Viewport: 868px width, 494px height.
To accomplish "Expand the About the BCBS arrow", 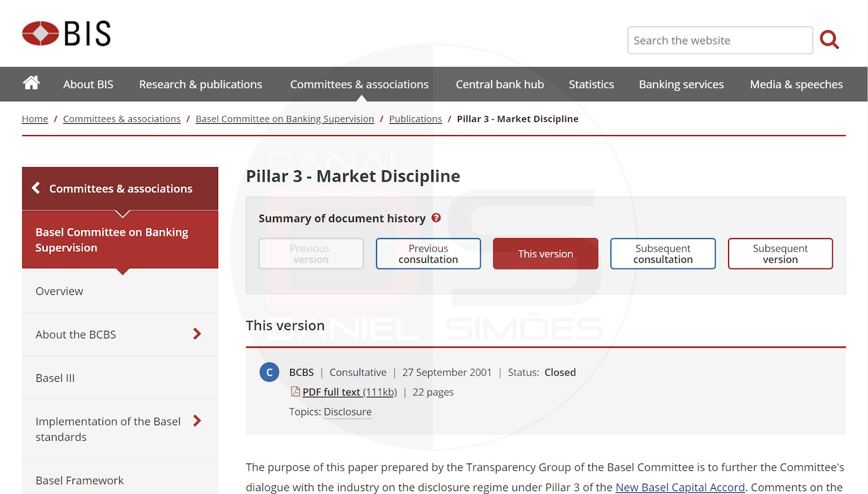I will click(197, 334).
